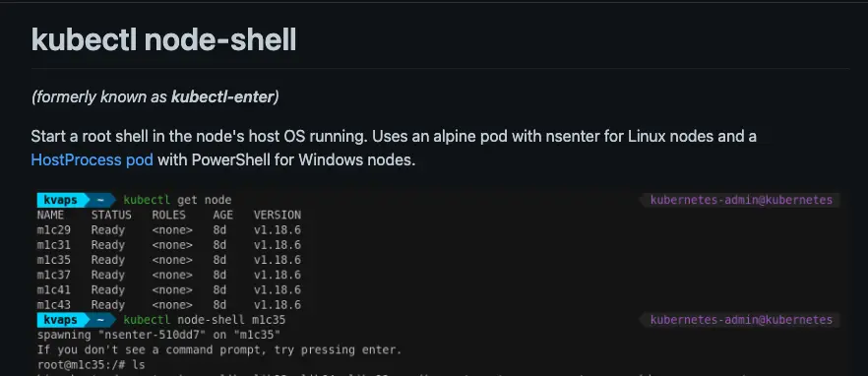Select the m1c43 node row
The height and width of the screenshot is (376, 868).
click(x=169, y=304)
